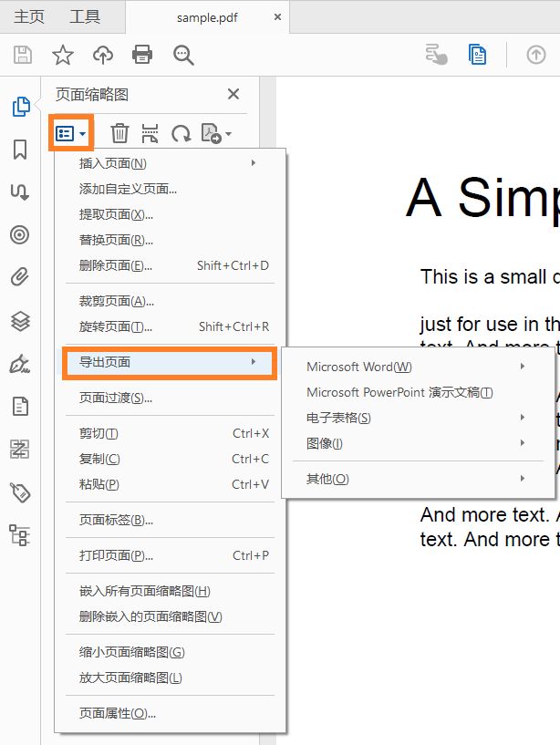The height and width of the screenshot is (745, 560).
Task: Open the signatures pen sidebar icon
Action: (20, 364)
